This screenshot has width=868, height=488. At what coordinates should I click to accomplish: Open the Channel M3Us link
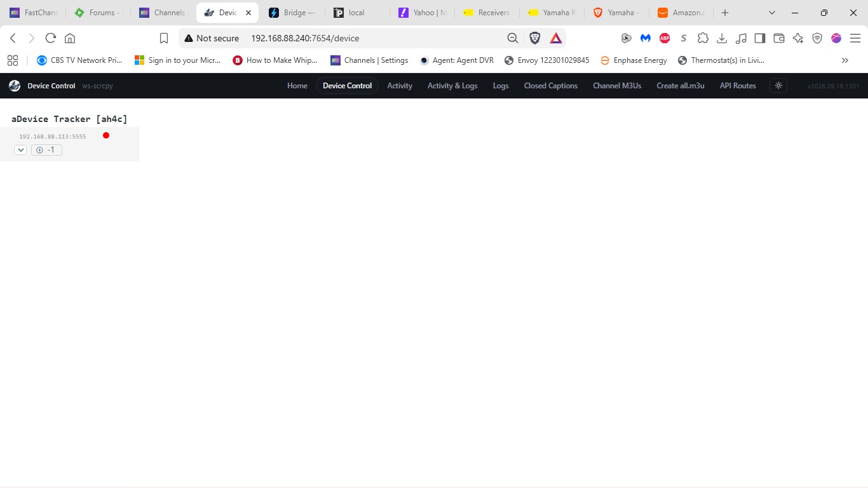(617, 86)
